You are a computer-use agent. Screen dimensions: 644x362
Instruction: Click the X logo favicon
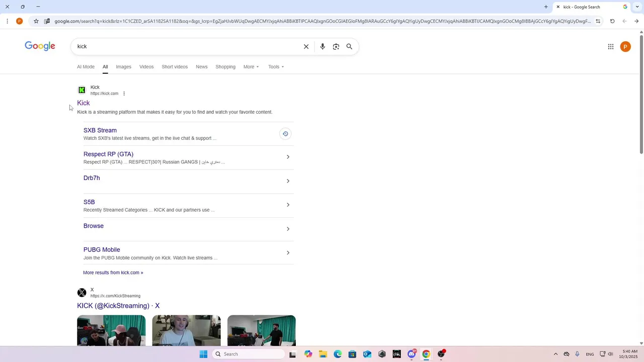click(x=82, y=293)
